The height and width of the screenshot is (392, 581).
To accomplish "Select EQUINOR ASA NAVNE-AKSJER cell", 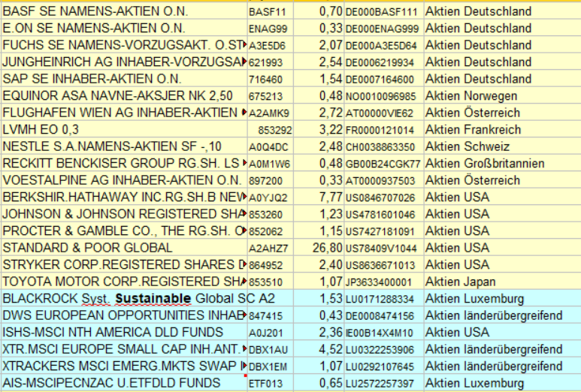I will coord(124,96).
